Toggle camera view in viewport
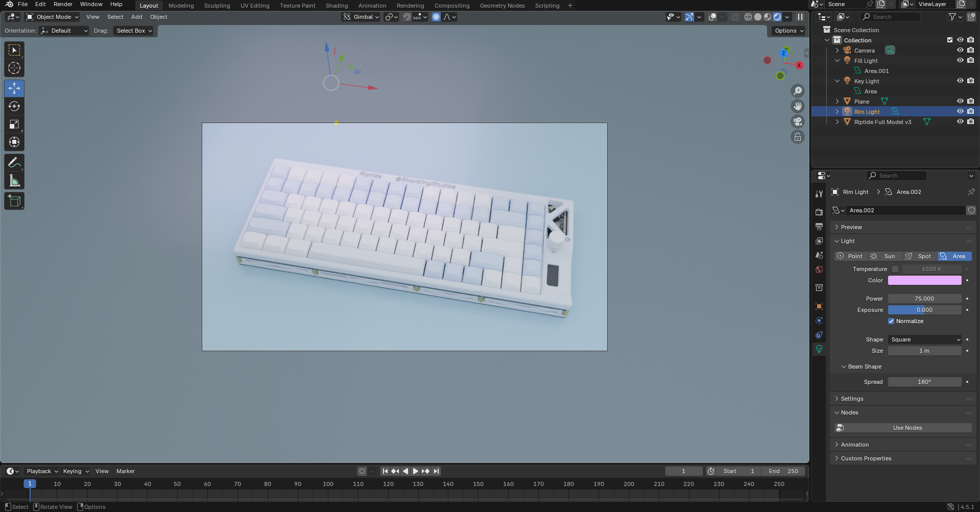This screenshot has height=512, width=980. pyautogui.click(x=797, y=121)
